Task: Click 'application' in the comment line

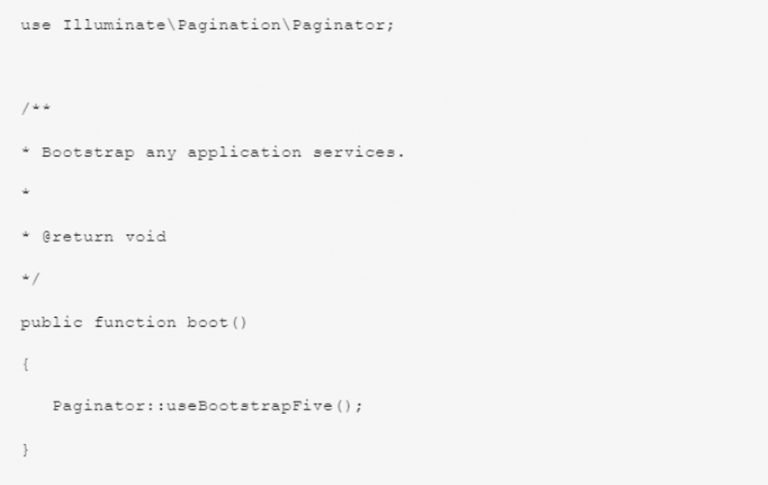Action: (x=244, y=153)
